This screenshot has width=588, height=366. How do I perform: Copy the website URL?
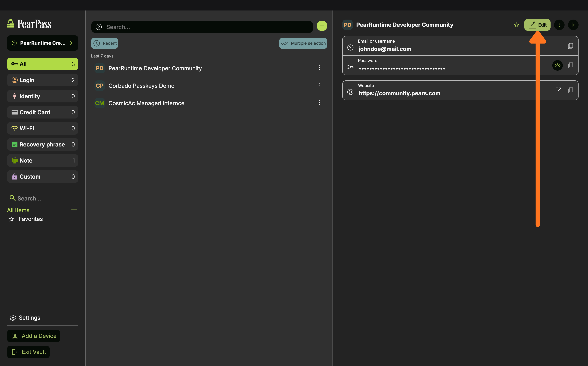570,90
